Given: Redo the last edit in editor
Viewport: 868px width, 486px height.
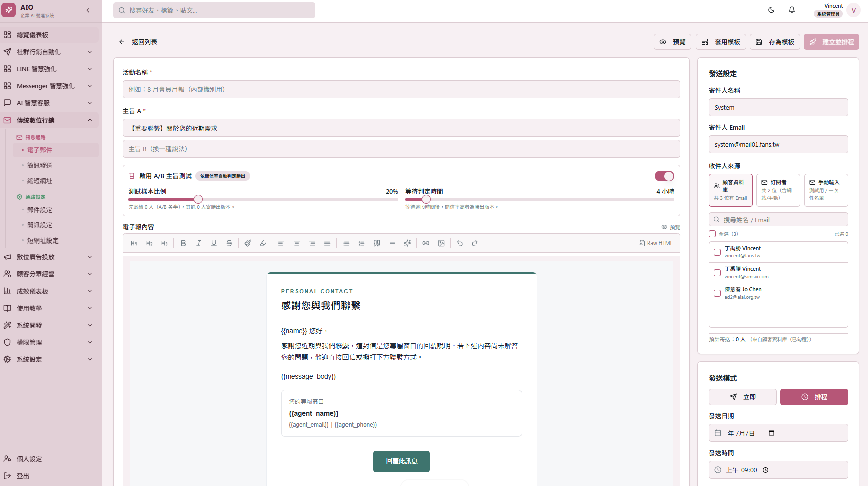Looking at the screenshot, I should click(475, 243).
